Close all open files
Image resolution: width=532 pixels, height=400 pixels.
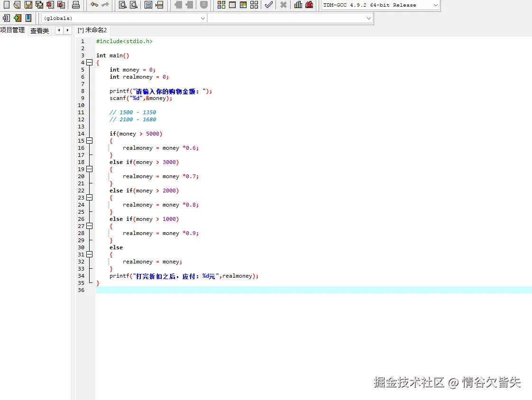[x=61, y=5]
